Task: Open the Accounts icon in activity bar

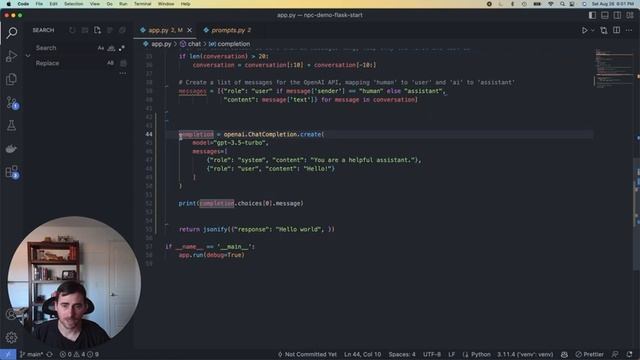Action: point(11,314)
